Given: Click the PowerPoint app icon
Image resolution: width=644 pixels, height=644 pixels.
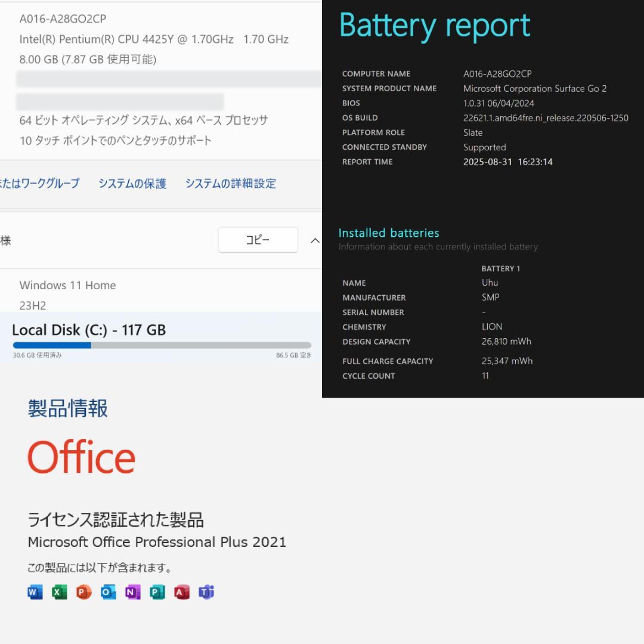Looking at the screenshot, I should (84, 592).
